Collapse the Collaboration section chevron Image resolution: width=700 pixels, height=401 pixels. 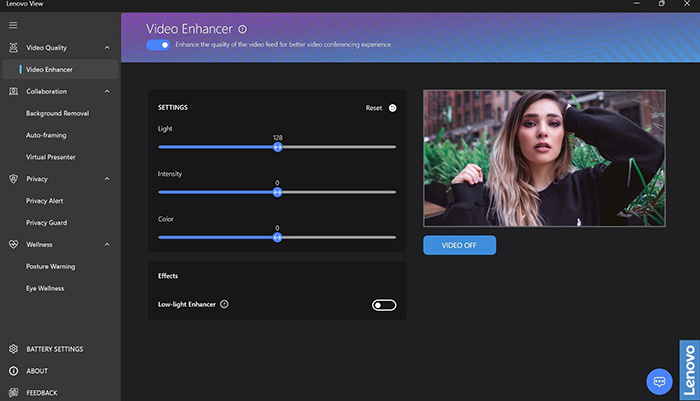point(107,92)
